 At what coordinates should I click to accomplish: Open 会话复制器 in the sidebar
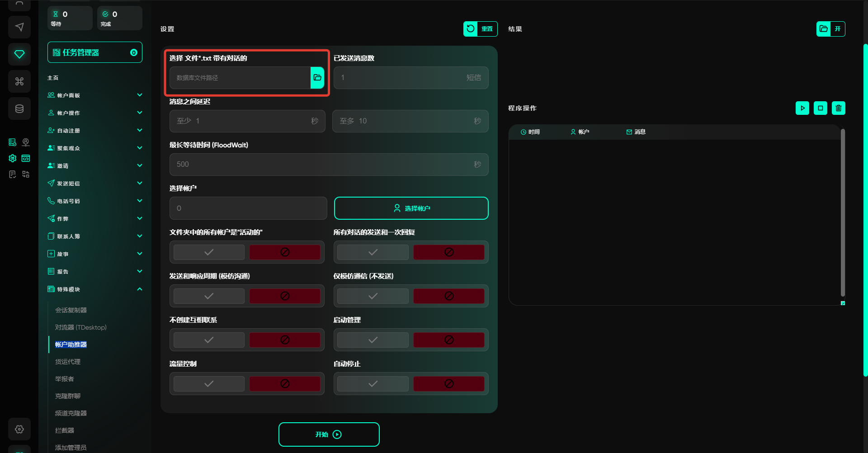71,310
